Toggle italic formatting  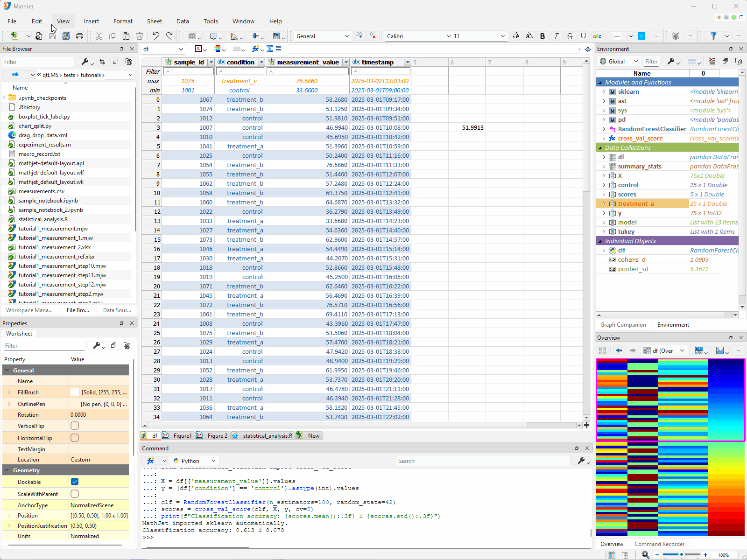point(556,36)
